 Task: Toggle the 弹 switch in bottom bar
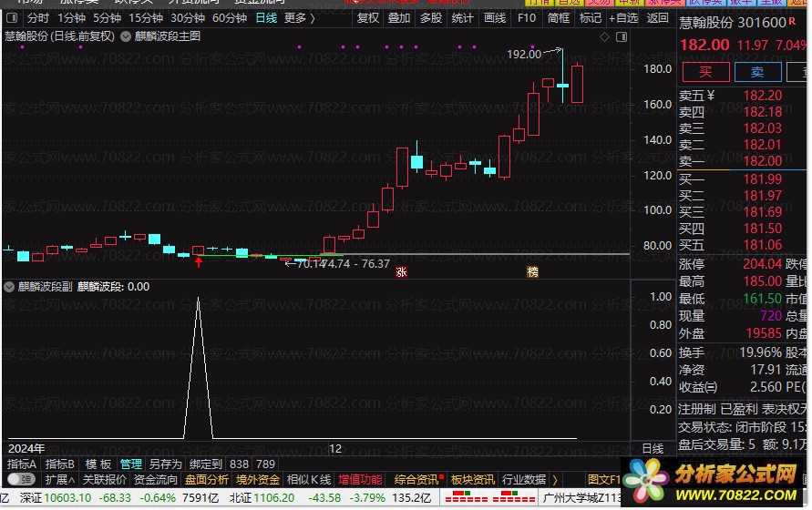coord(21,479)
